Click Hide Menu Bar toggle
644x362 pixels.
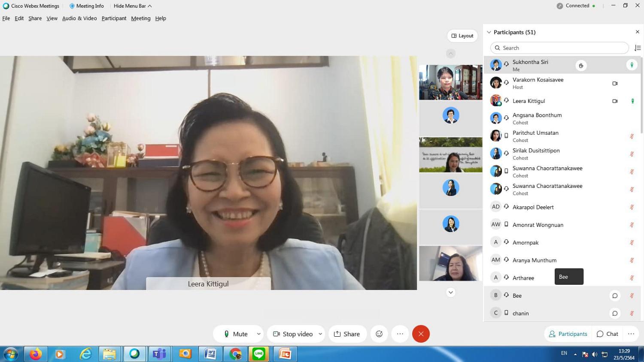tap(133, 6)
